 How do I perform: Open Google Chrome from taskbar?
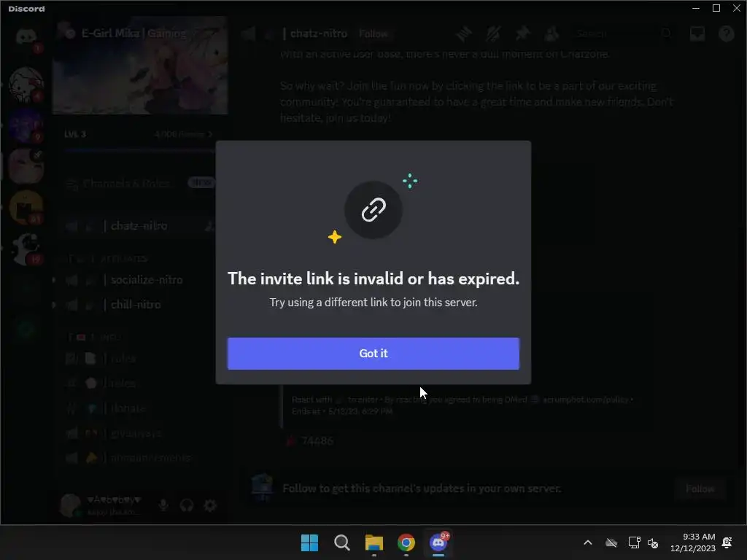406,542
